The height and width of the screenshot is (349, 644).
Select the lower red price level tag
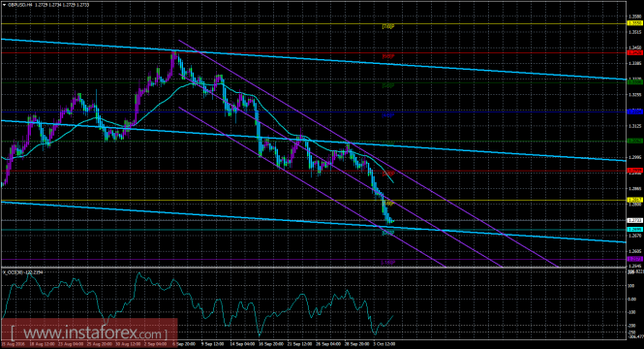pos(635,171)
